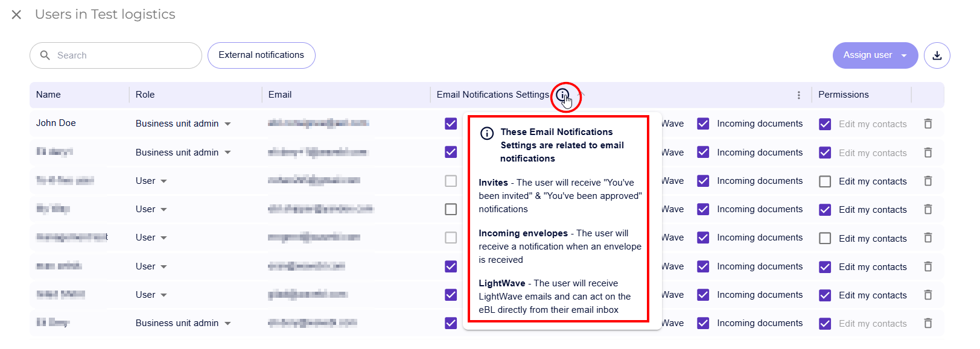Open John Doe's Business unit admin role dropdown
The image size is (980, 349).
click(x=183, y=124)
